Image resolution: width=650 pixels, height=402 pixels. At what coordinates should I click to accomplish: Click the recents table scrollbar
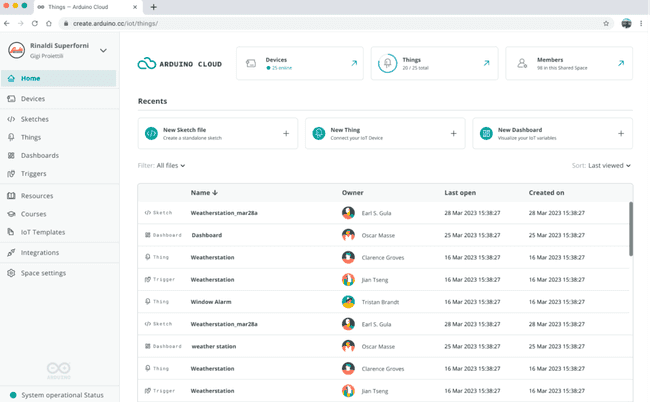[x=630, y=228]
